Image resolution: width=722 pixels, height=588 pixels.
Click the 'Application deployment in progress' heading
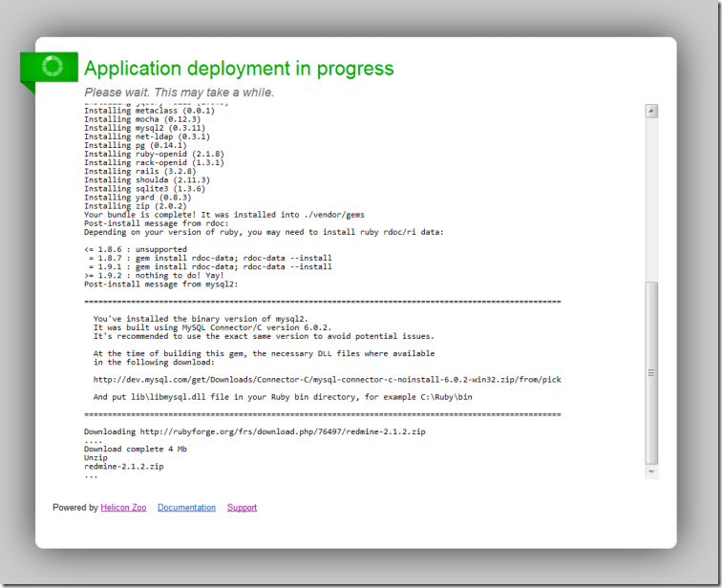[239, 69]
